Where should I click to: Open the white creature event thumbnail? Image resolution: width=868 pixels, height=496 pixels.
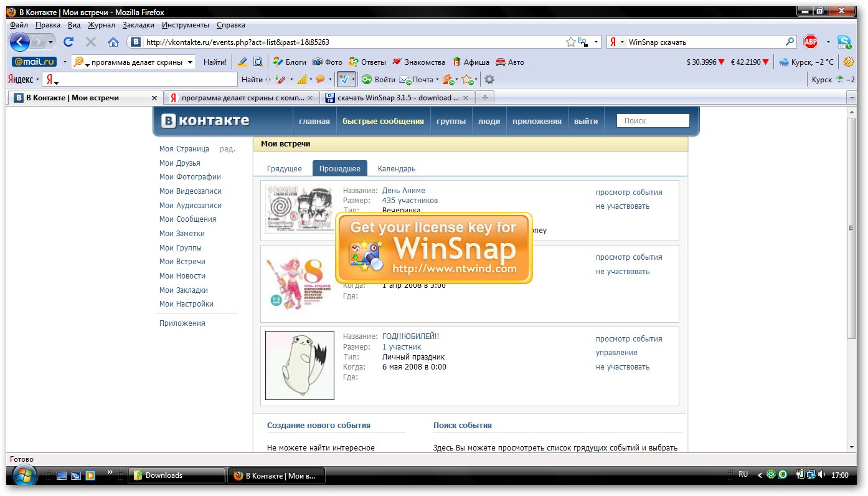(300, 365)
